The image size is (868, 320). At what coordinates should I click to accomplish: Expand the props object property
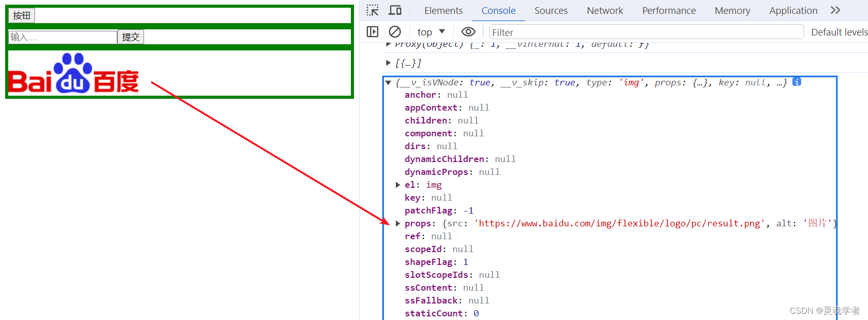[398, 223]
